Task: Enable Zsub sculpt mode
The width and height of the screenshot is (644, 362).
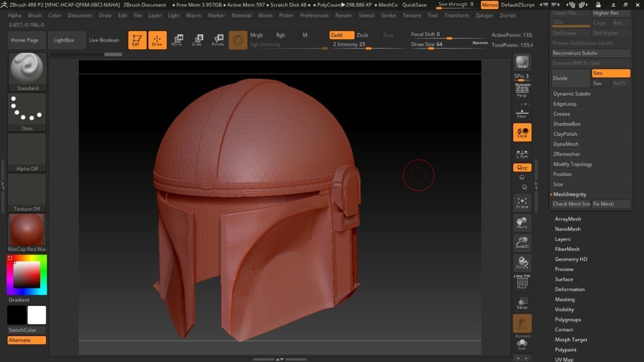Action: (368, 35)
